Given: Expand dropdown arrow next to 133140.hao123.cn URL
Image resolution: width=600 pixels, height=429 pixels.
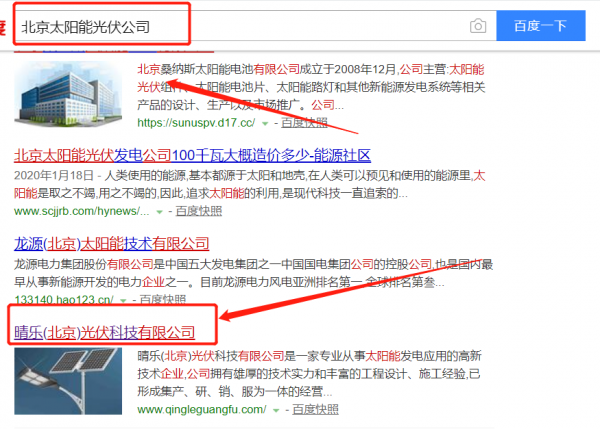Looking at the screenshot, I should (123, 300).
